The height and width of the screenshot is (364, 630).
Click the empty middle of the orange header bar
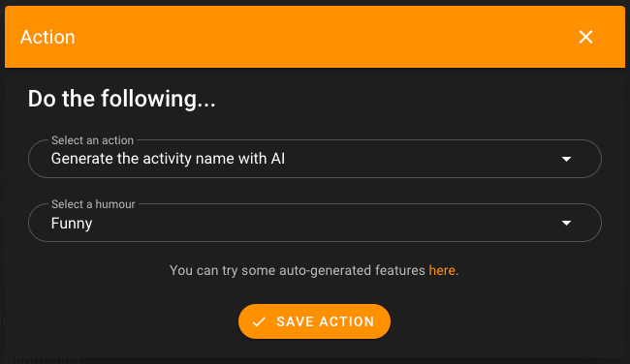(x=322, y=37)
